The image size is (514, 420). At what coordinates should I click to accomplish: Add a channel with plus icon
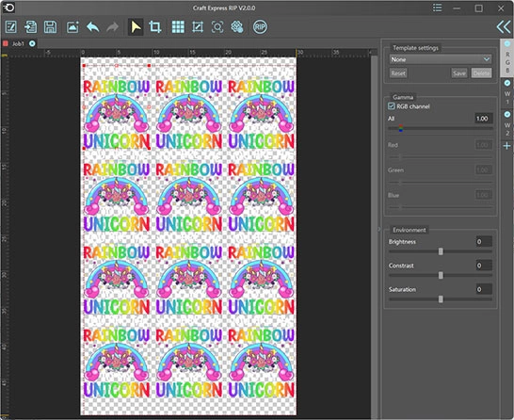506,146
